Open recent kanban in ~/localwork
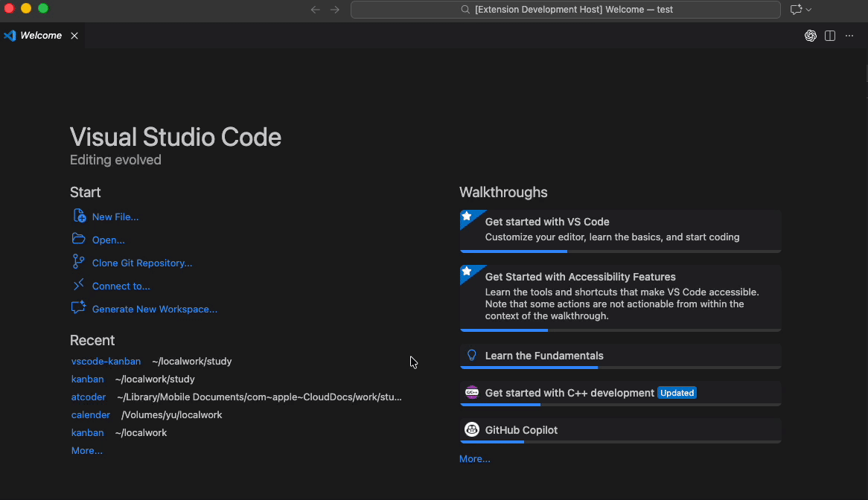This screenshot has height=500, width=868. 87,432
